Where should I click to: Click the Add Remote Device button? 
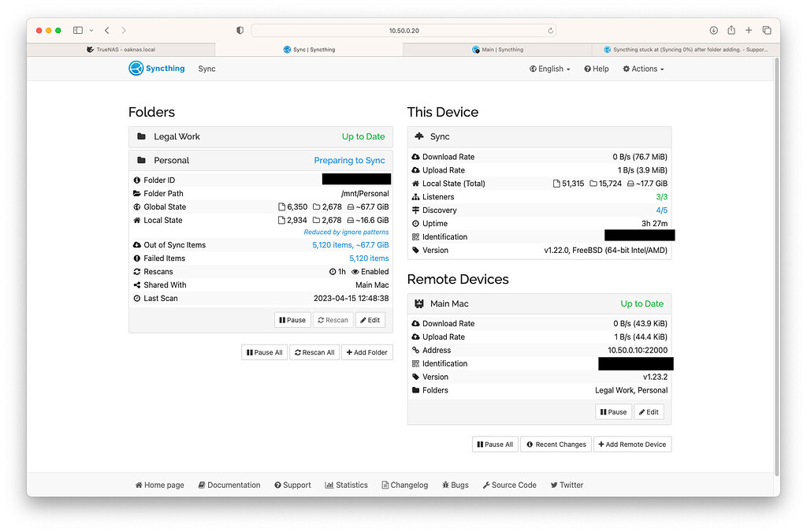(632, 444)
